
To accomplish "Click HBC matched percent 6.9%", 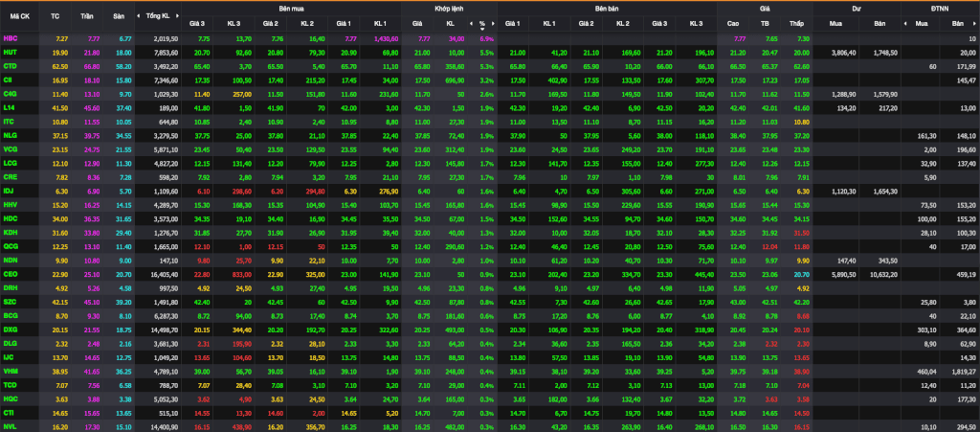I will tap(487, 38).
